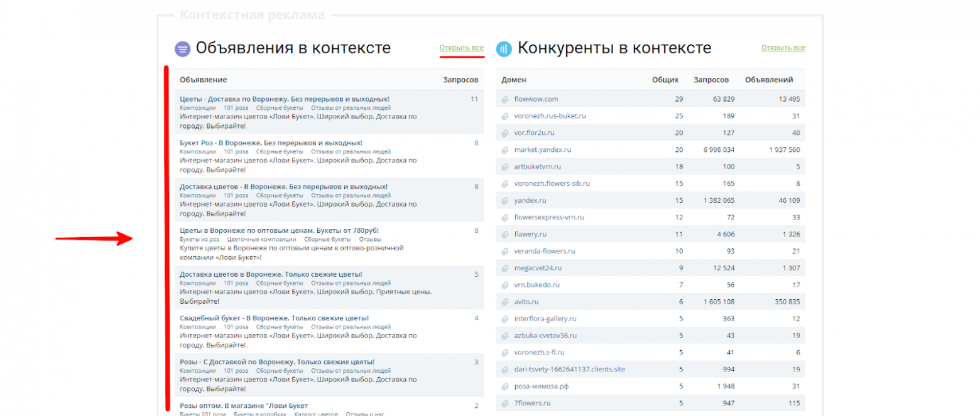Screen dimensions: 980x416
Task: Click the paperclip icon next to avito.ru
Action: pyautogui.click(x=504, y=302)
